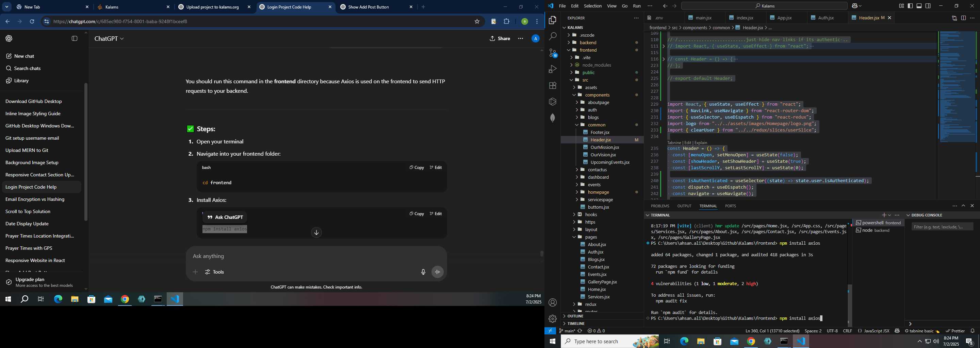Click the ChatGPT logo icon in sidebar
The height and width of the screenshot is (348, 980).
click(x=9, y=38)
